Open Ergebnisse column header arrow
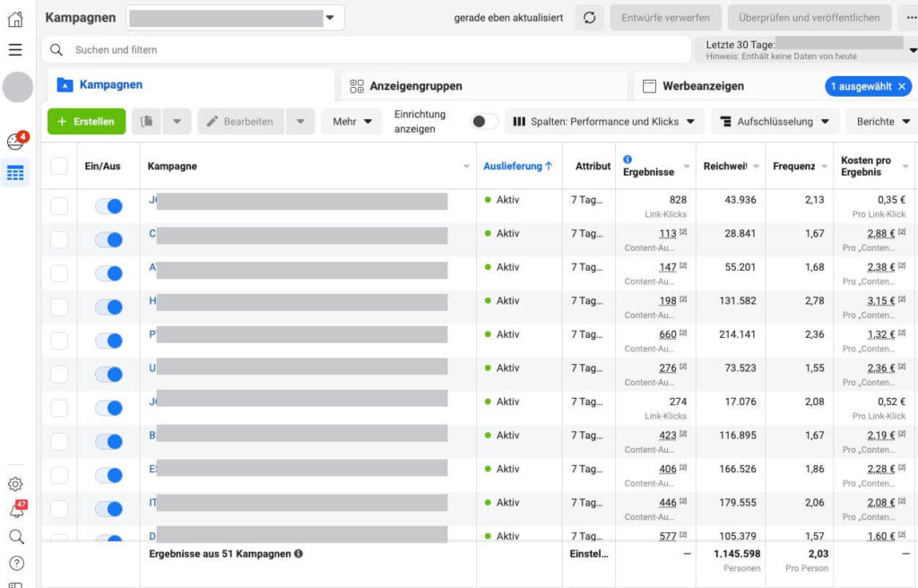This screenshot has width=918, height=588. pyautogui.click(x=687, y=167)
